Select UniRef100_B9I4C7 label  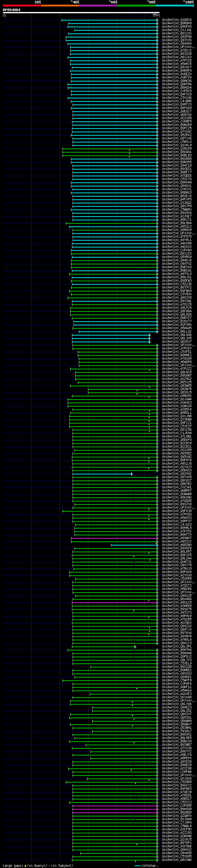coord(177,67)
